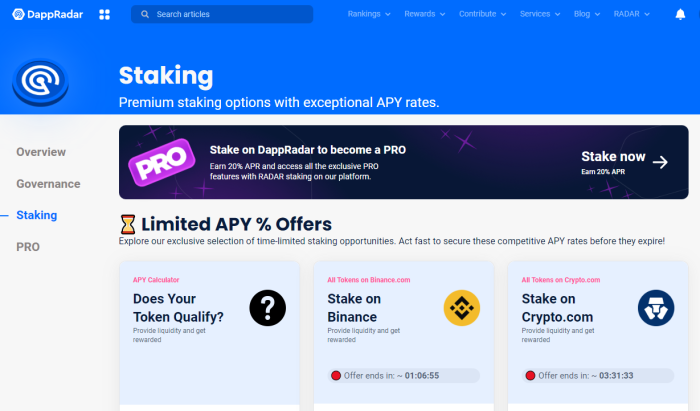
Task: Click the Earn 20% APR text under Stake now
Action: pyautogui.click(x=603, y=172)
